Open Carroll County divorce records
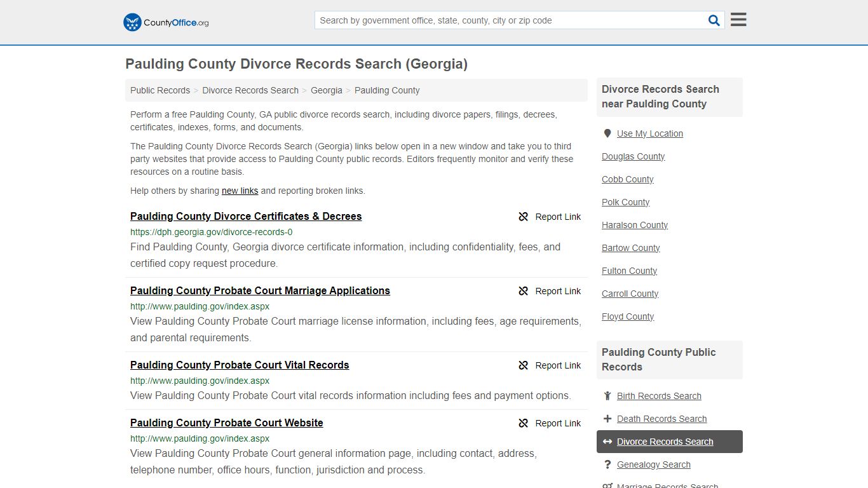868x488 pixels. point(630,294)
